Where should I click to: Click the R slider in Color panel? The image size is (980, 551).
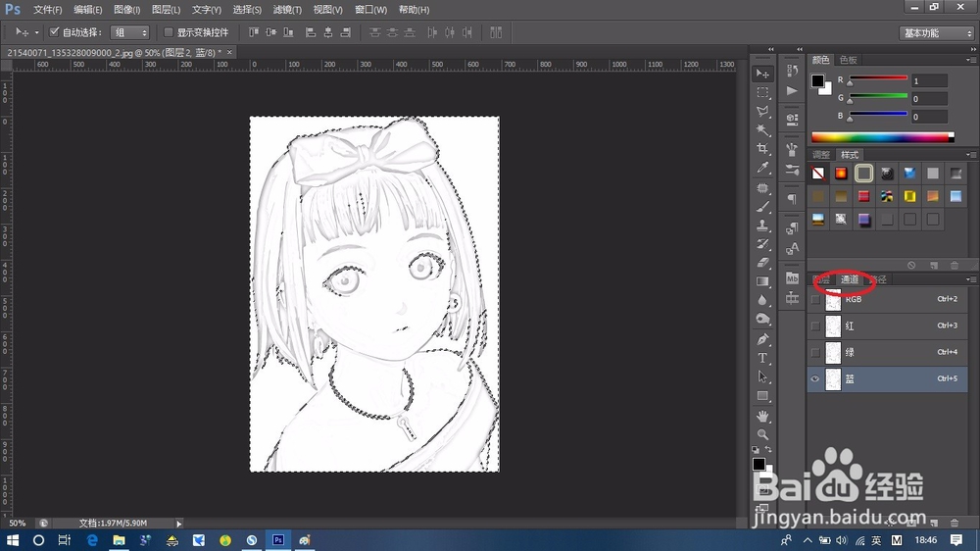tap(877, 78)
